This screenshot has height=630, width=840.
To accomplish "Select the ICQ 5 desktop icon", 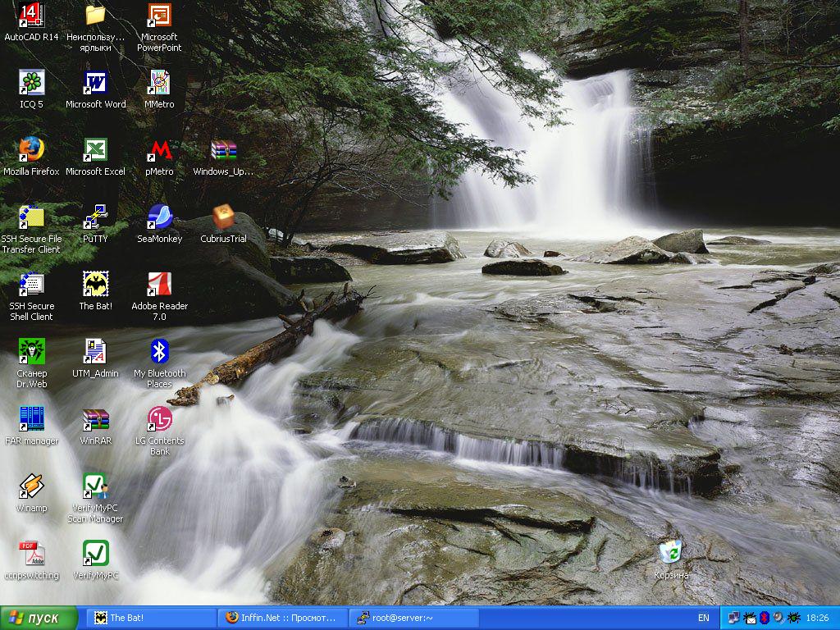I will coord(32,89).
